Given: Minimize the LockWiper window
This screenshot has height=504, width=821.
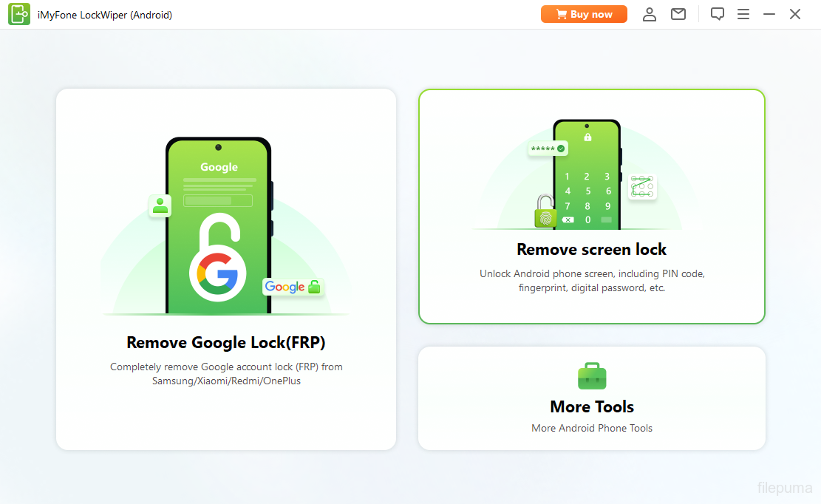Looking at the screenshot, I should [769, 14].
